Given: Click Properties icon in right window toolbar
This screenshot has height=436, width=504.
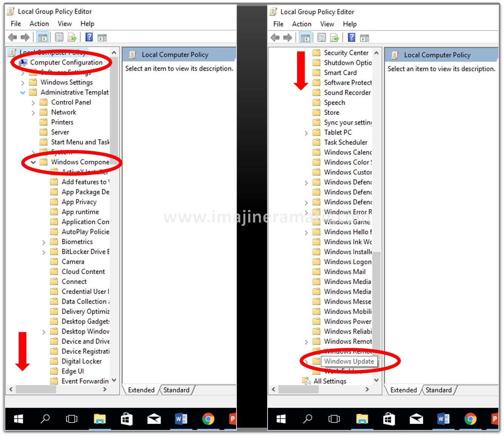Looking at the screenshot, I should coord(322,38).
